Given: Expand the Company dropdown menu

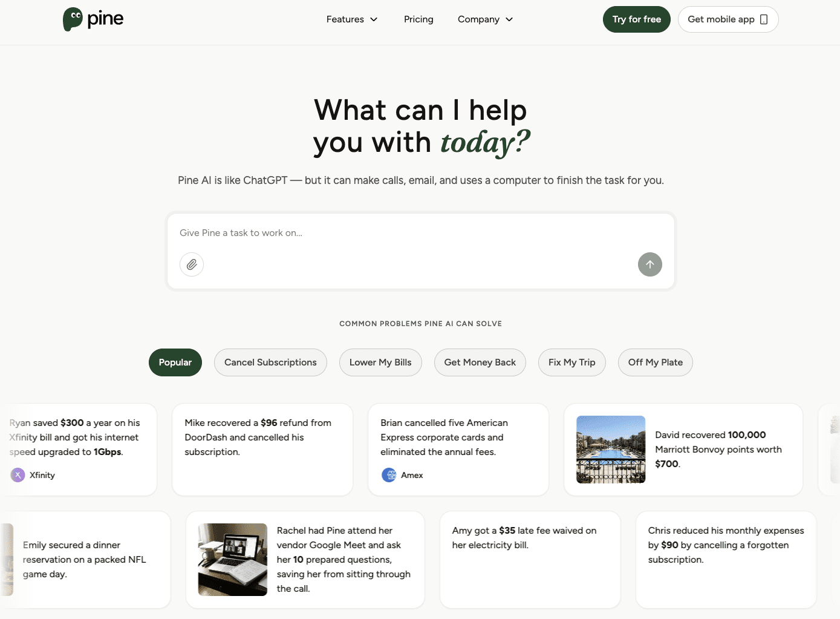Looking at the screenshot, I should 485,19.
